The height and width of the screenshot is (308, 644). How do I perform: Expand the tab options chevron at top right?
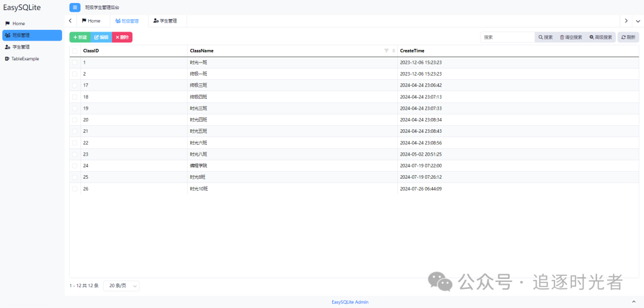637,21
